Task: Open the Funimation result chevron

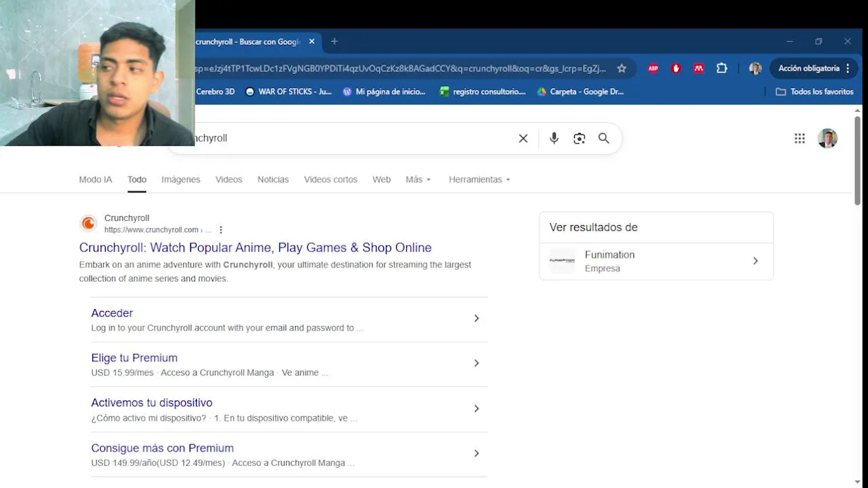Action: click(x=755, y=261)
